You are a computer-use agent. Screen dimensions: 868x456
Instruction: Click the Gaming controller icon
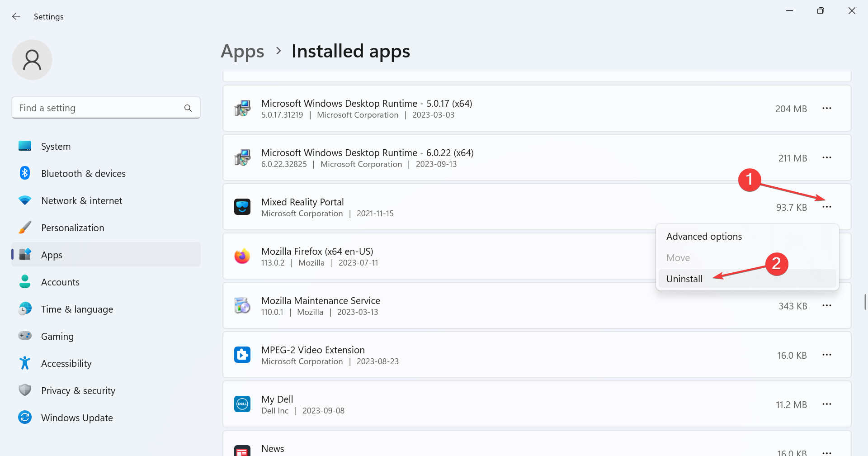pos(25,335)
